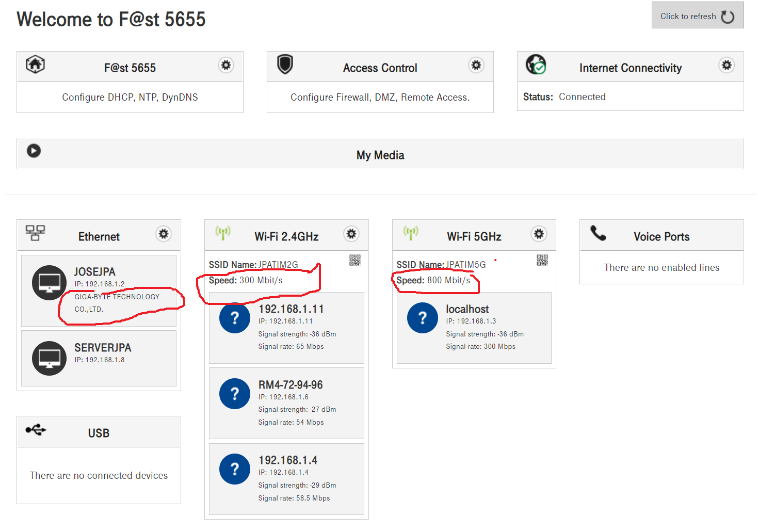Select the localhost device name
This screenshot has height=532, width=758.
(x=467, y=309)
